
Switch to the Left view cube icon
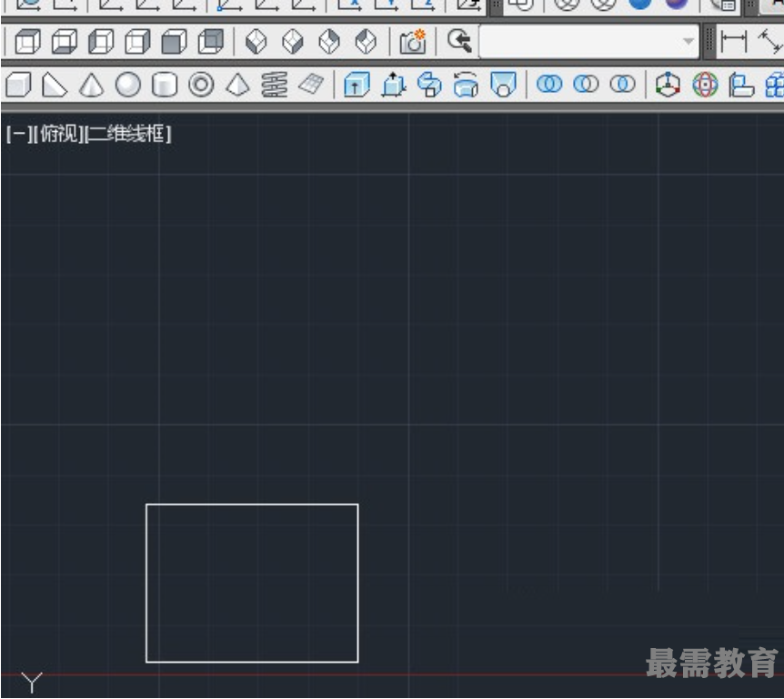[101, 42]
